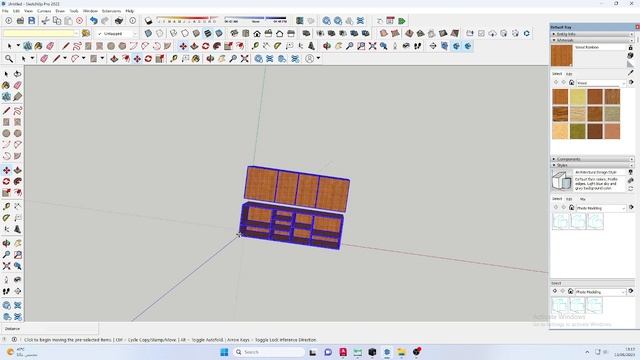Click the SketchUp icon in the taskbar
The image size is (640, 360).
pos(387,352)
